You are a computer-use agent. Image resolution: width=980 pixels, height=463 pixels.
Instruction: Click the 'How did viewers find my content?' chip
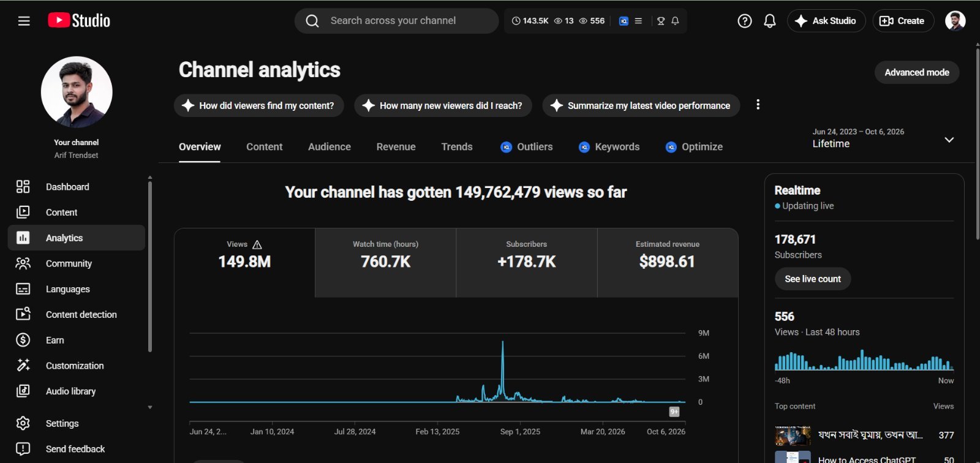click(x=259, y=105)
